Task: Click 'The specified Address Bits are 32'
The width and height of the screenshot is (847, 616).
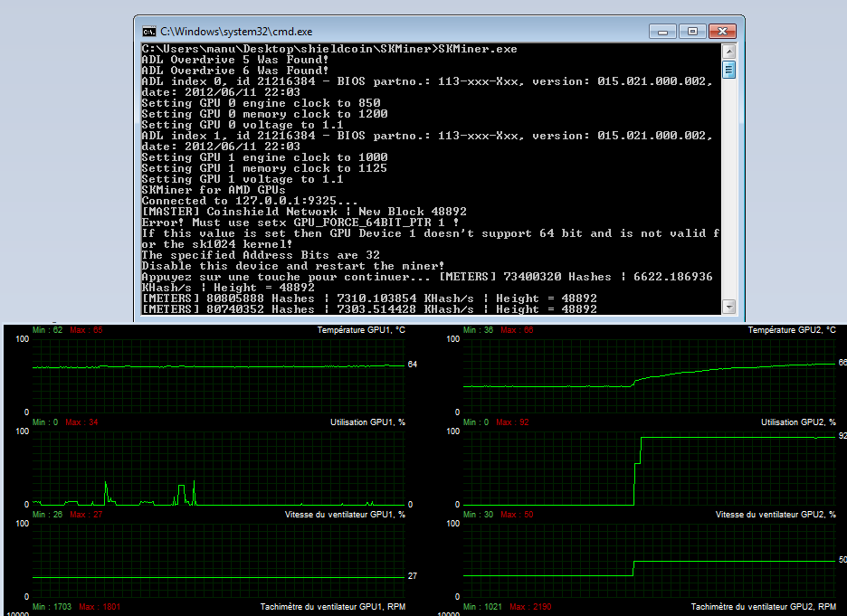Action: tap(261, 255)
